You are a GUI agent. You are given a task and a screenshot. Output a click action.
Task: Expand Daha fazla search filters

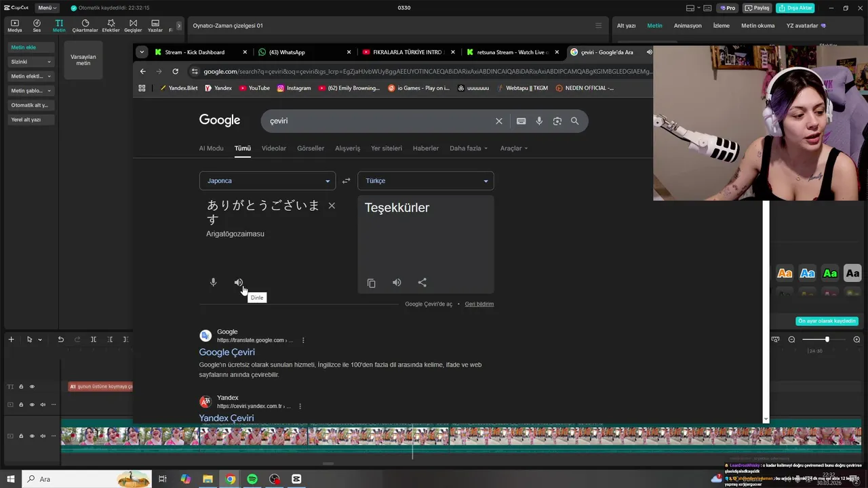tap(469, 148)
